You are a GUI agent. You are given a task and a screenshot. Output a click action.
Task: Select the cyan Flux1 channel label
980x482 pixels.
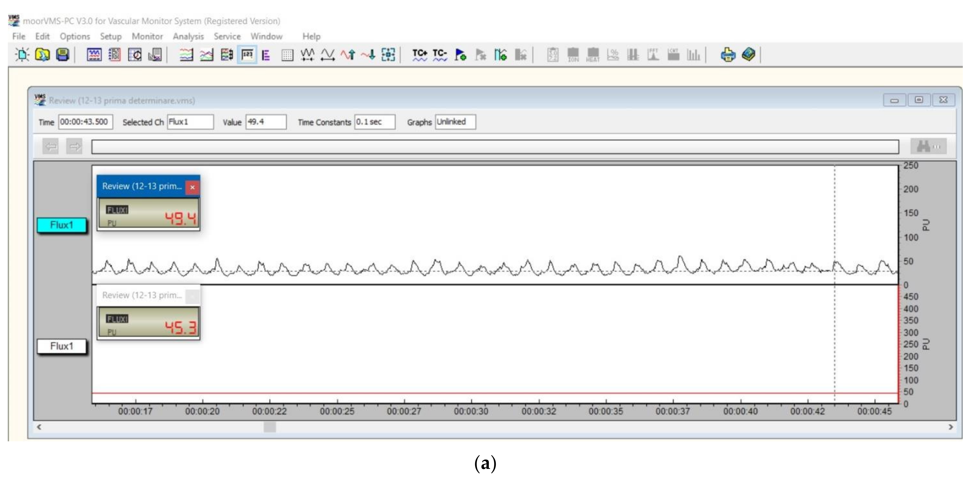click(61, 225)
